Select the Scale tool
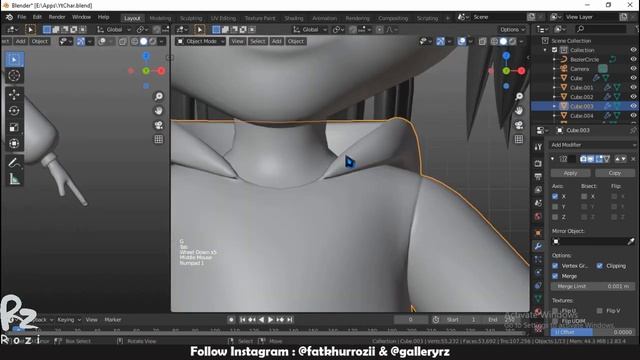The width and height of the screenshot is (640, 360). point(14,127)
